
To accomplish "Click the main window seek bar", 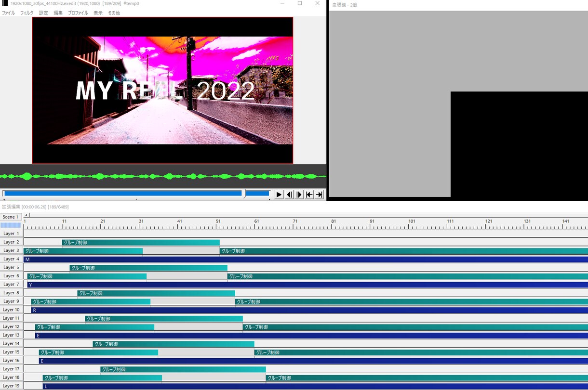I will pyautogui.click(x=136, y=194).
